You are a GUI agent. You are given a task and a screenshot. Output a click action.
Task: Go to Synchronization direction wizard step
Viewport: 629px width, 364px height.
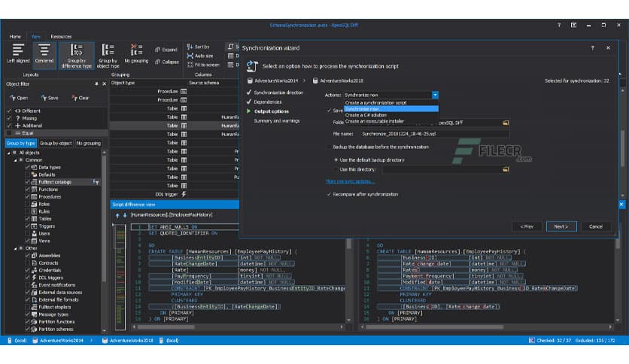[278, 93]
